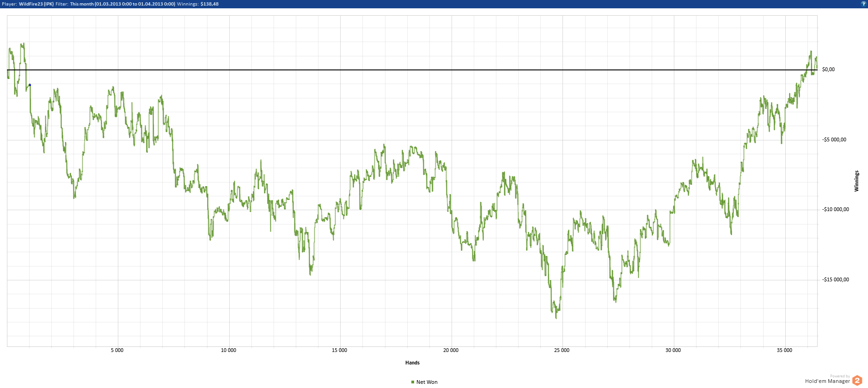868x388 pixels.
Task: Click the 10 000 hands axis tick label
Action: pos(228,350)
